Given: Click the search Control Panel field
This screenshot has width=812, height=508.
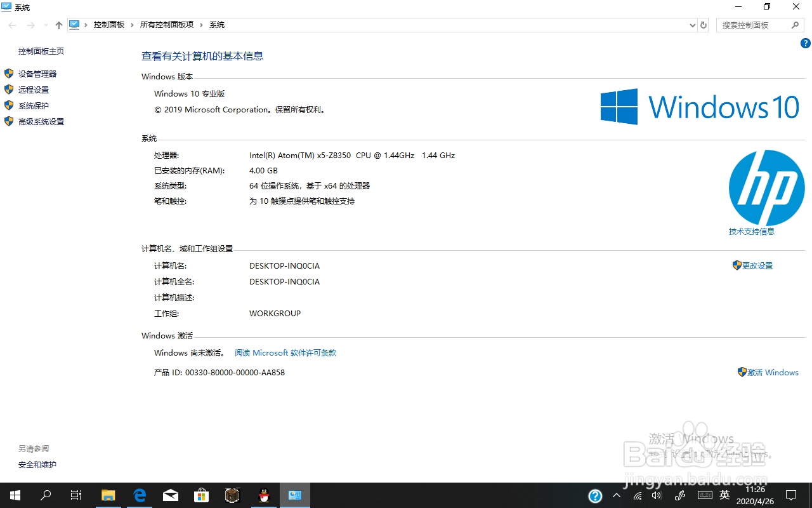Looking at the screenshot, I should click(761, 25).
